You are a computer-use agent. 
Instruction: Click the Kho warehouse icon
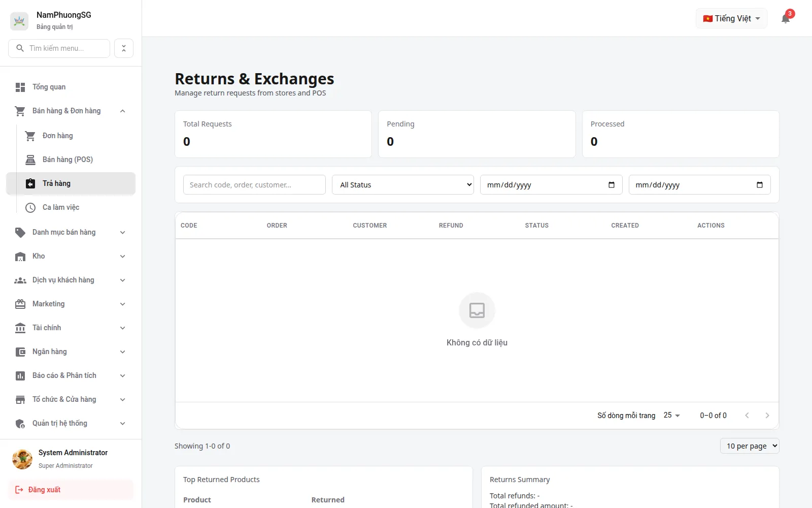point(20,257)
